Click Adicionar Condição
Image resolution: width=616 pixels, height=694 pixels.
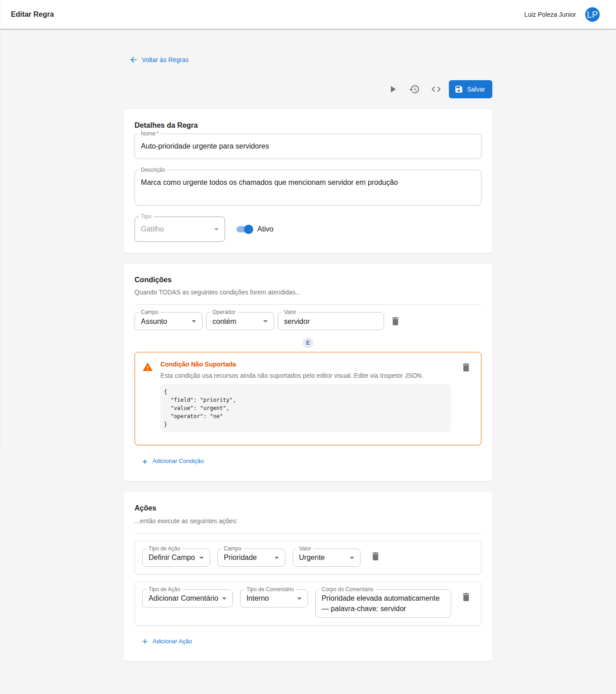click(173, 461)
